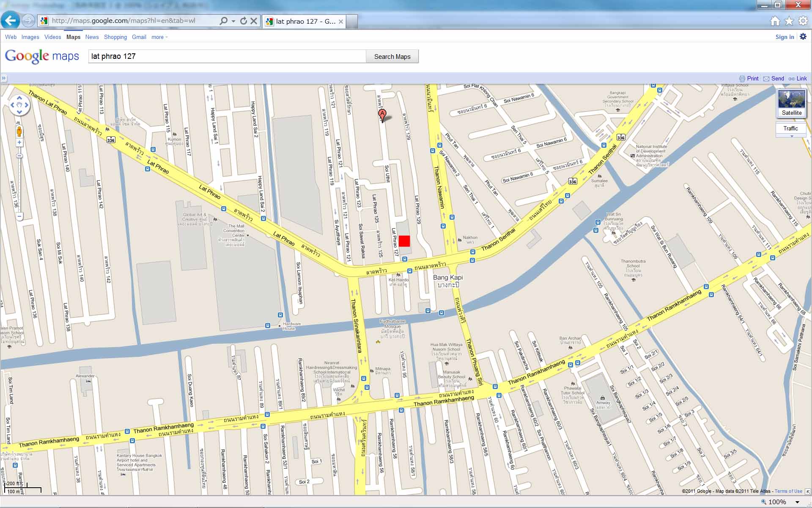Open Shopping in the Google bar
Screen dimensions: 812x508
[115, 37]
